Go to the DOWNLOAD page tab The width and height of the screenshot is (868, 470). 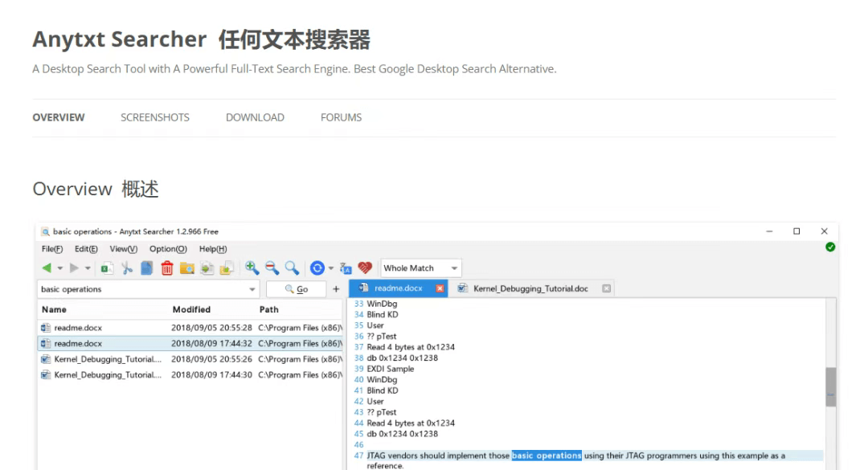(256, 117)
